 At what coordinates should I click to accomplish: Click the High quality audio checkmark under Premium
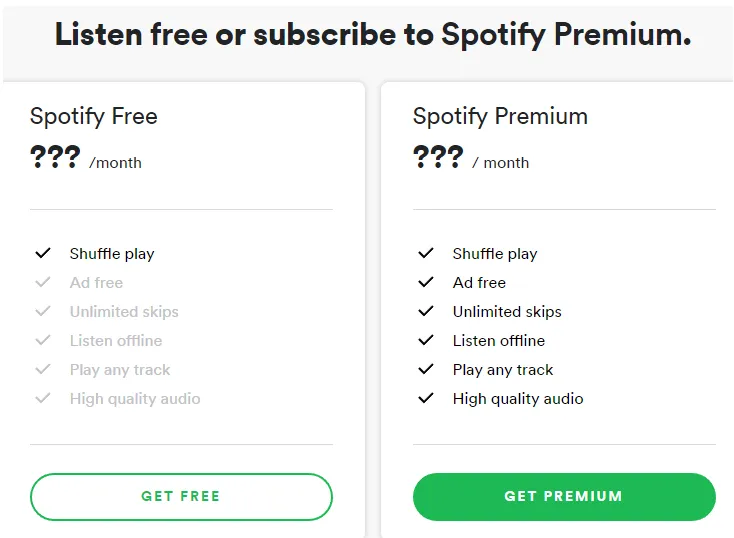pyautogui.click(x=426, y=398)
